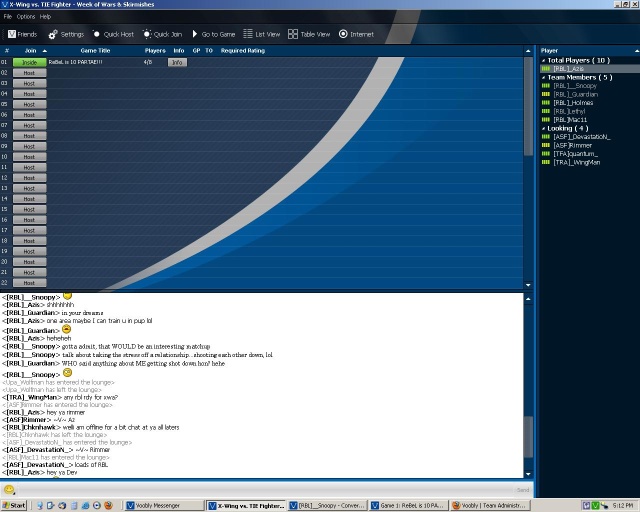Collapse the Team Members group

(544, 78)
